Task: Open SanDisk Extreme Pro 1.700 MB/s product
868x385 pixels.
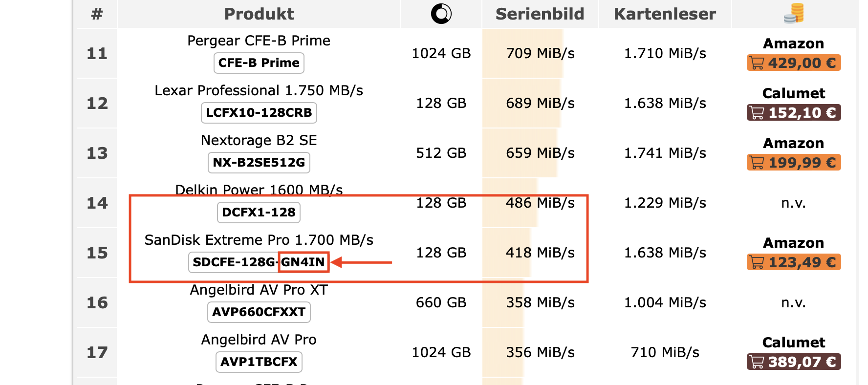Action: tap(259, 240)
